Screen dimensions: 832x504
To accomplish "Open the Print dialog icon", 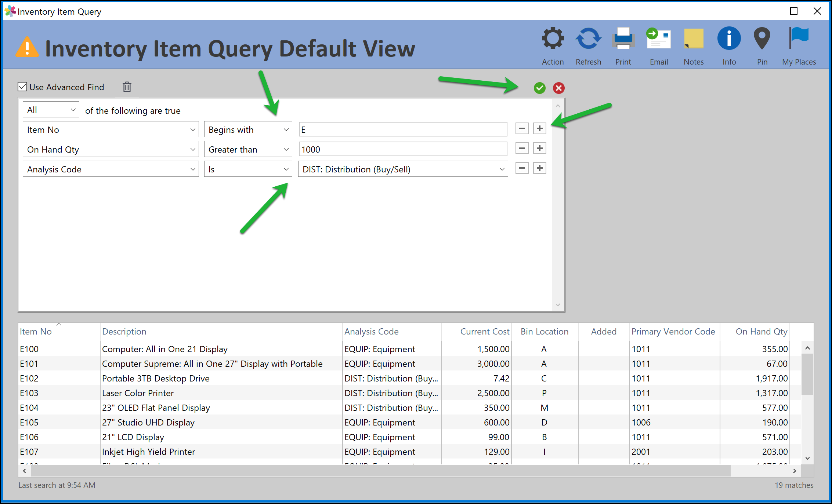I will [x=623, y=38].
